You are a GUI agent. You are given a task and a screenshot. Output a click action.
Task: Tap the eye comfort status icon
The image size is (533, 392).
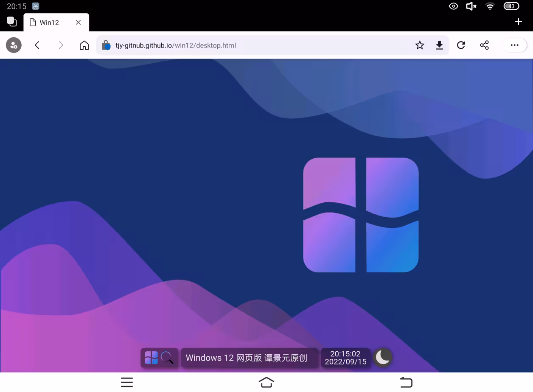pos(454,6)
